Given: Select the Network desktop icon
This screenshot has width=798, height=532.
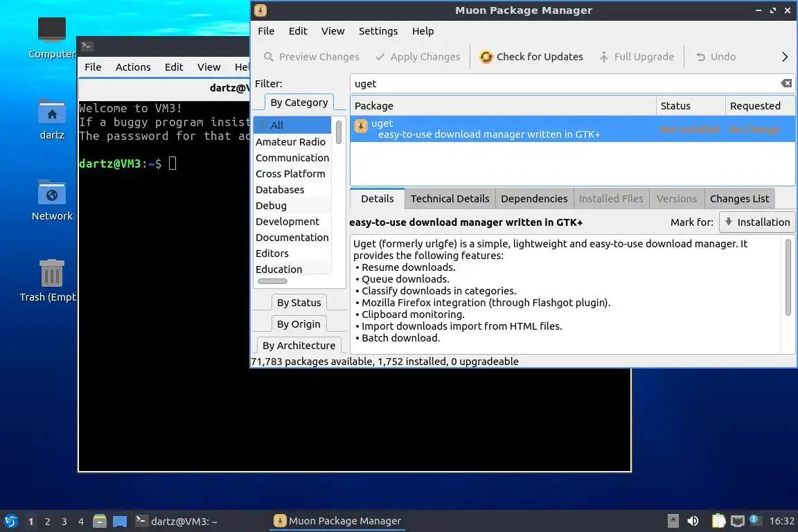Looking at the screenshot, I should click(x=52, y=193).
